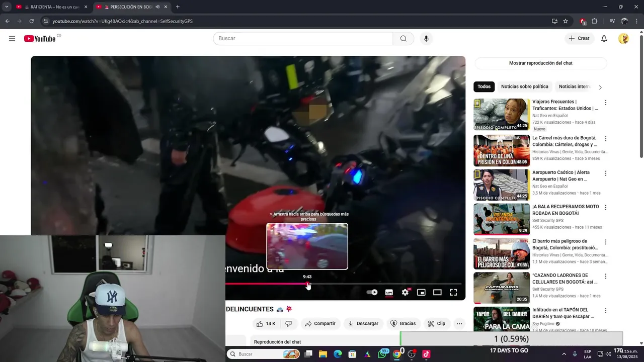Image resolution: width=644 pixels, height=362 pixels.
Task: Open YouTube notifications bell
Action: (604, 39)
